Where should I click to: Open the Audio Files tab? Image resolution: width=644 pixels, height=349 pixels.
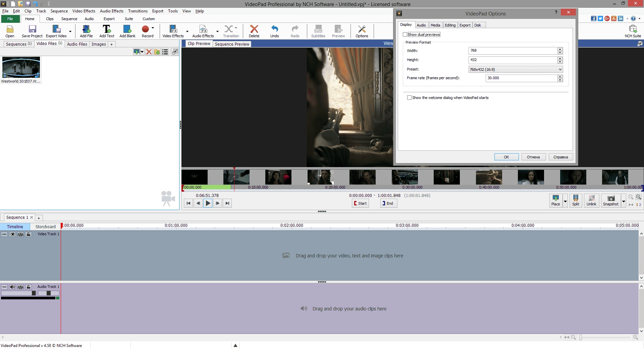[x=77, y=44]
